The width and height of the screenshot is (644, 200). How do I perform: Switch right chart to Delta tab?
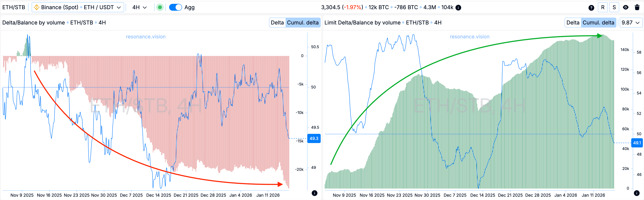pos(573,23)
